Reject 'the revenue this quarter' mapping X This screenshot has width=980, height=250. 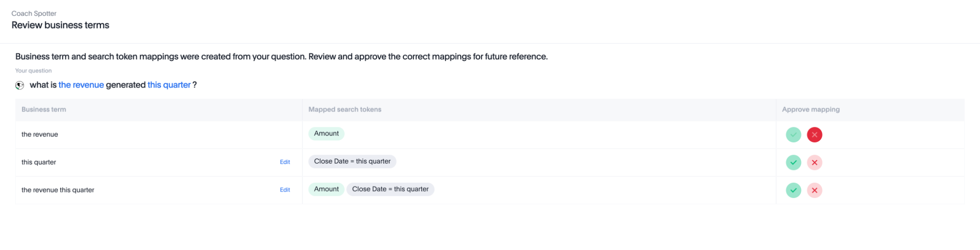814,190
